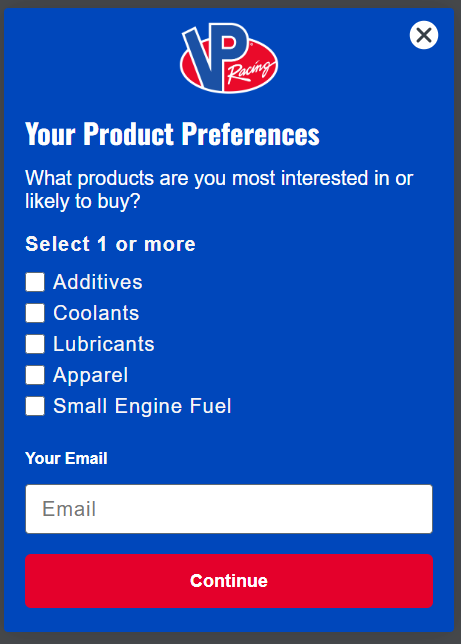The image size is (461, 644).
Task: Click the Select 1 or more text
Action: click(x=111, y=244)
